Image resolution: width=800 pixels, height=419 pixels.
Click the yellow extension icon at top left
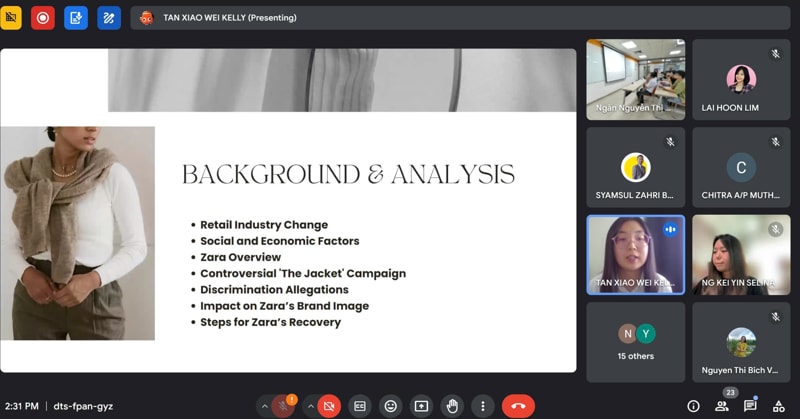click(x=11, y=17)
